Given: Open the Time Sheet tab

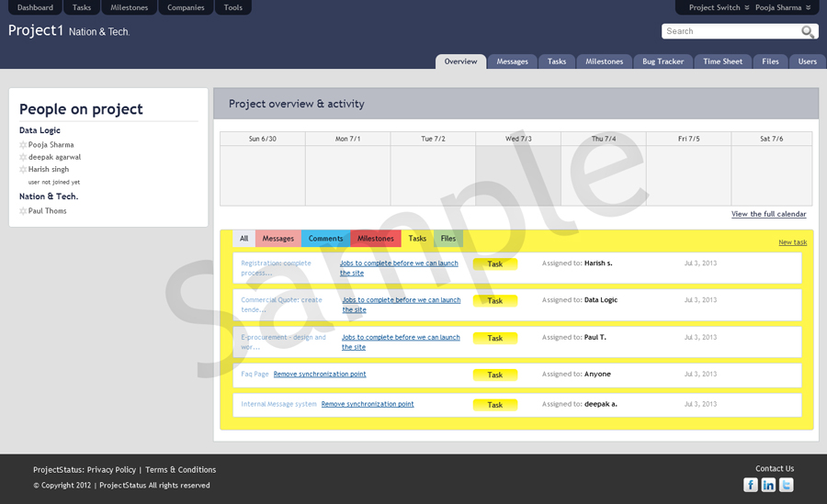Looking at the screenshot, I should [x=722, y=62].
